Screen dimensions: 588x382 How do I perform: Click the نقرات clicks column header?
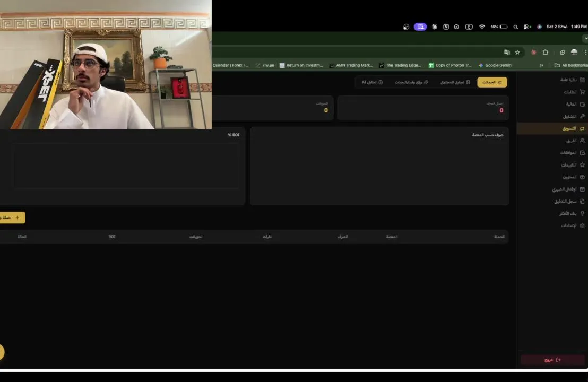267,237
